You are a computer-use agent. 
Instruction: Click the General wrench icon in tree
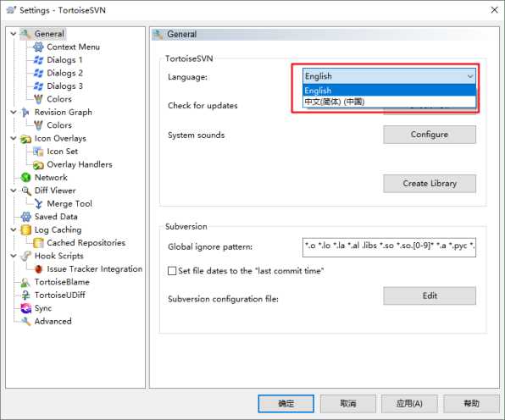point(25,34)
